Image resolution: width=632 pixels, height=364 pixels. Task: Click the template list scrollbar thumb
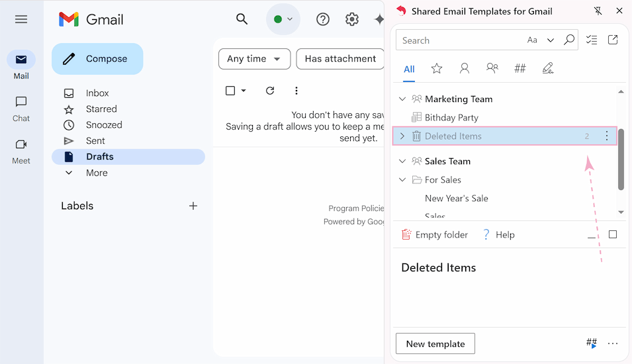tap(621, 159)
